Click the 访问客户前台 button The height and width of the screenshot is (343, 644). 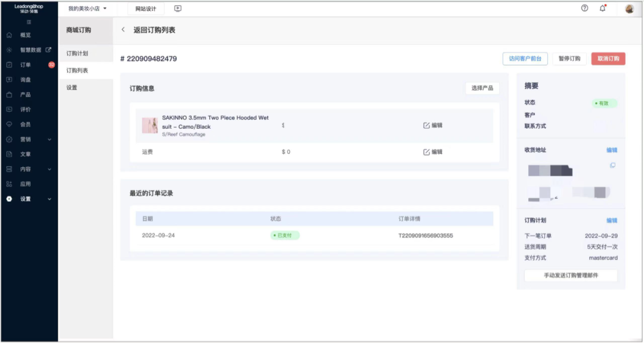[x=525, y=58]
